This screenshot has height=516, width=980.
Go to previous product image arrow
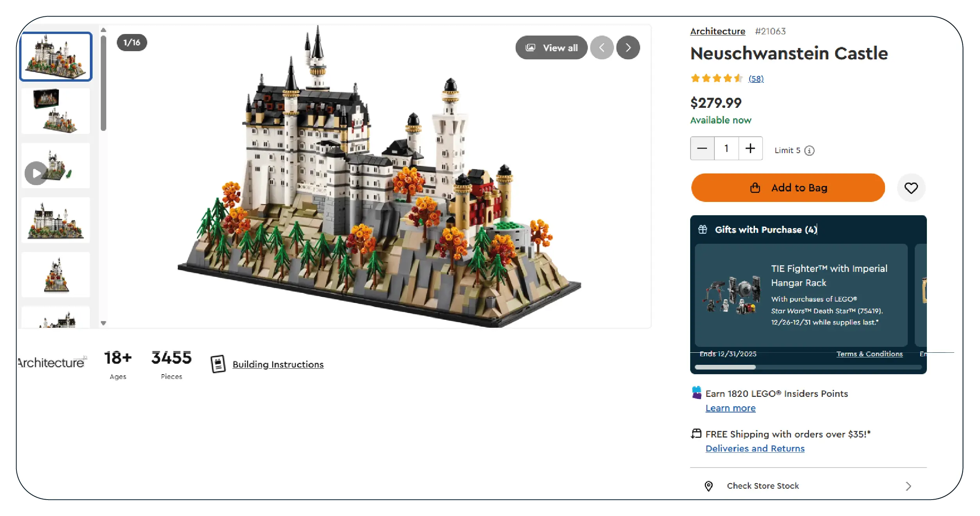[602, 48]
